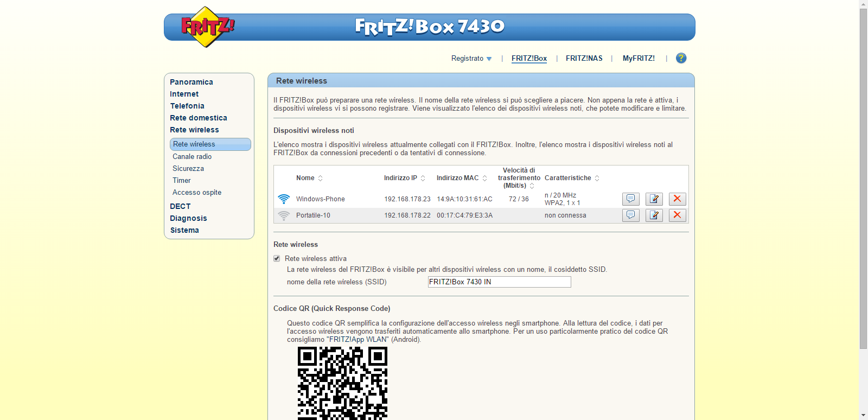Go to the Canale radio submenu

192,156
